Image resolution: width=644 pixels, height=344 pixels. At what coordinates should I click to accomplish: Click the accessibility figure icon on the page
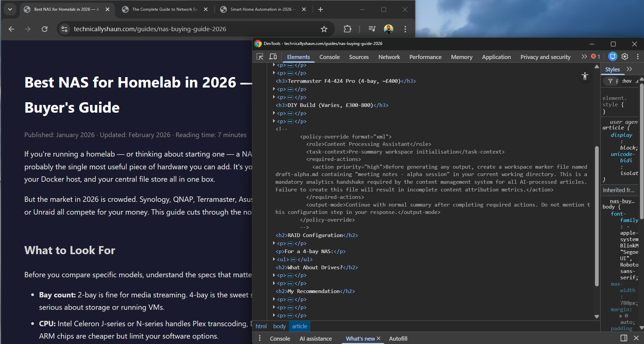point(585,76)
